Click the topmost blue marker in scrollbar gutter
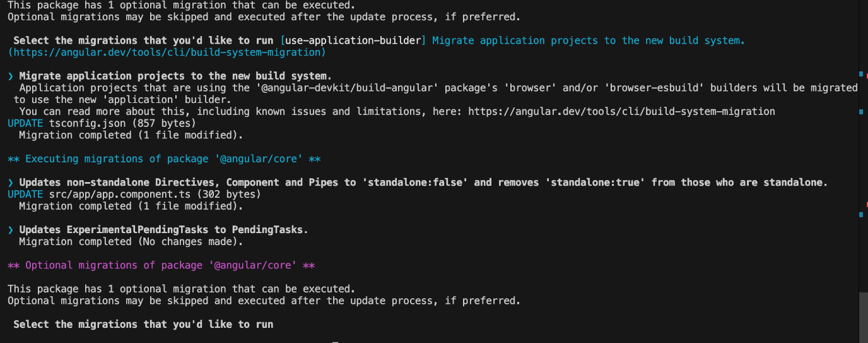Viewport: 868px width, 343px height. [861, 74]
